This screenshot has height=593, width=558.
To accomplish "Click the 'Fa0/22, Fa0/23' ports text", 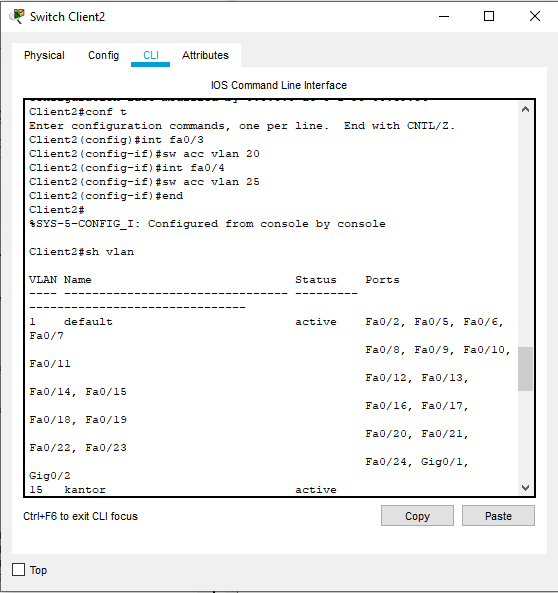I will tap(78, 448).
